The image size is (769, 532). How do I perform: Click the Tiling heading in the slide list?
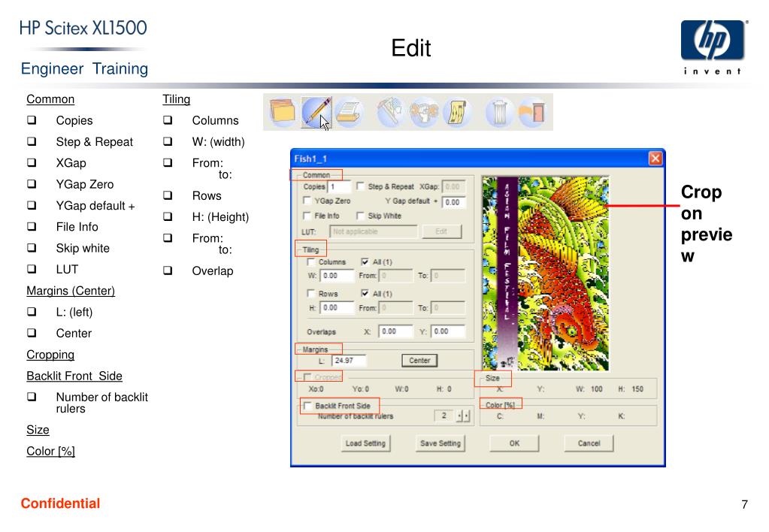coord(177,99)
